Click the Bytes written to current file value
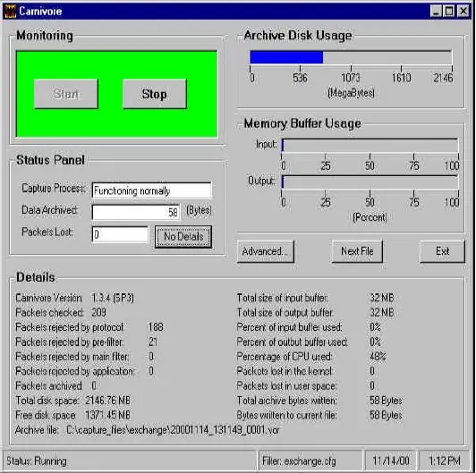This screenshot has width=476, height=473. 386,415
